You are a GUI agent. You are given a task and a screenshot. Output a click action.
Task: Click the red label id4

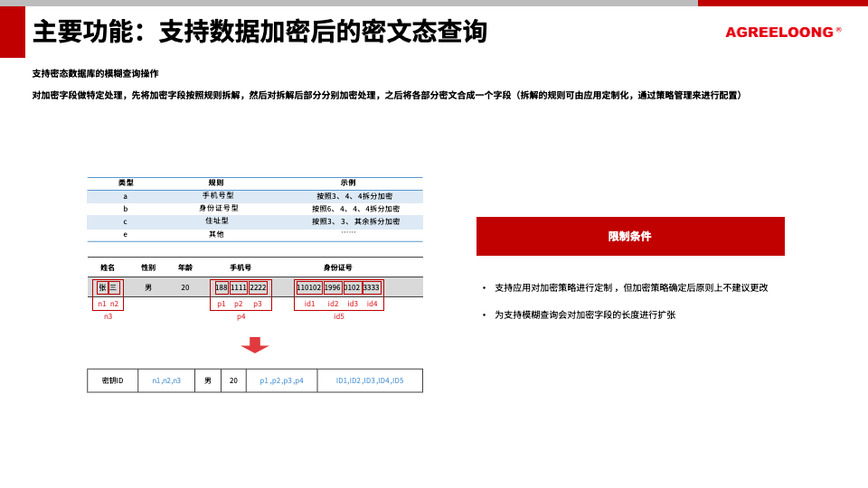(372, 304)
